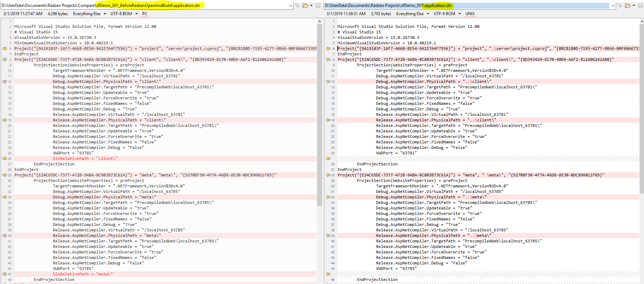Expand right pane file path history dropdown

(x=613, y=6)
